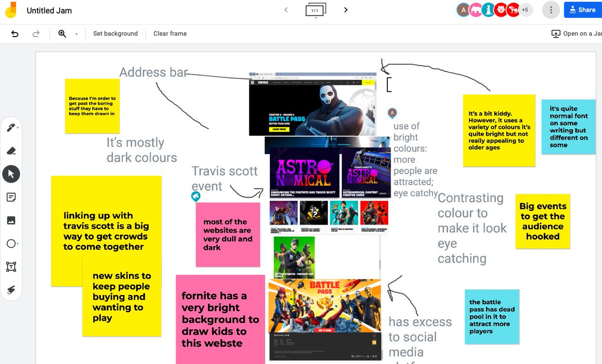Click the teal chess-piece collaborator avatar
Screen dimensions: 602x364
[488, 10]
